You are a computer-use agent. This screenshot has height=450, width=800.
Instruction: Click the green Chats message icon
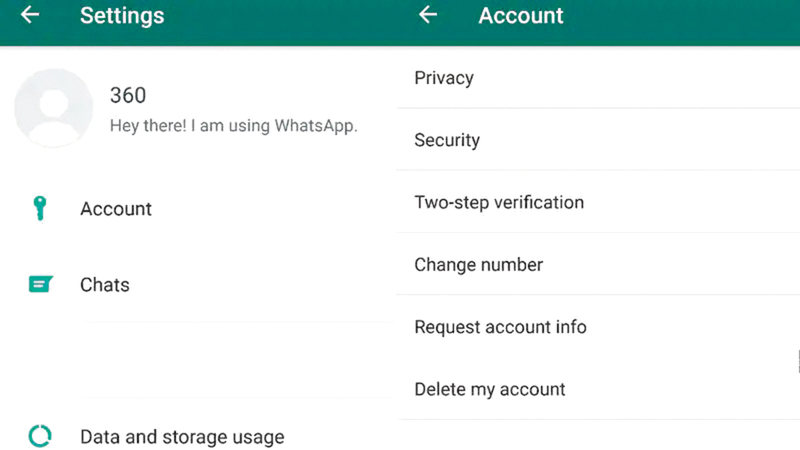click(40, 284)
